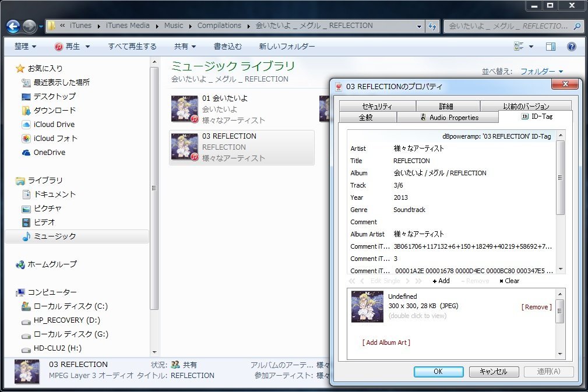Screen dimensions: 588x392
Task: Switch to the セキュリティ tab
Action: [x=377, y=106]
